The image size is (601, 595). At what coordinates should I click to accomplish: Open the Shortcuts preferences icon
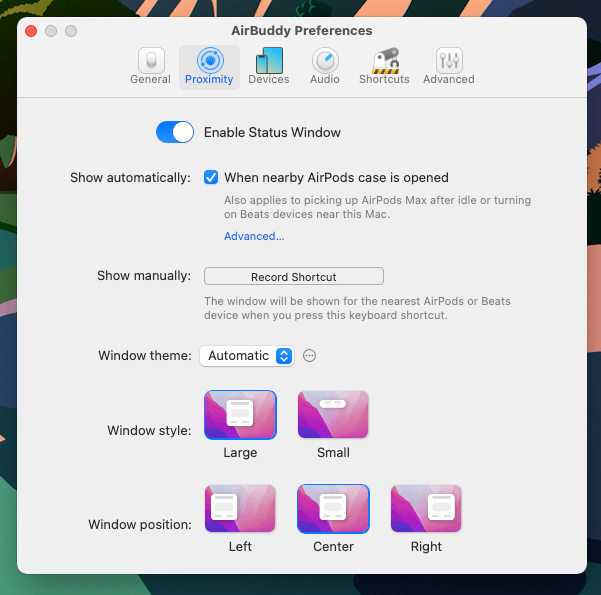click(x=384, y=61)
